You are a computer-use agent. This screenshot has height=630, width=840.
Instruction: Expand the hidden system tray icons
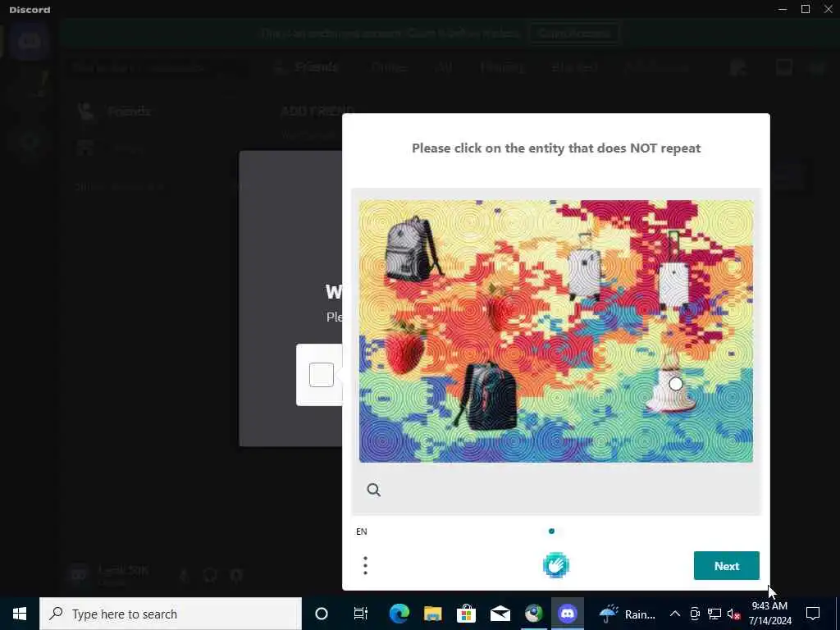[675, 614]
